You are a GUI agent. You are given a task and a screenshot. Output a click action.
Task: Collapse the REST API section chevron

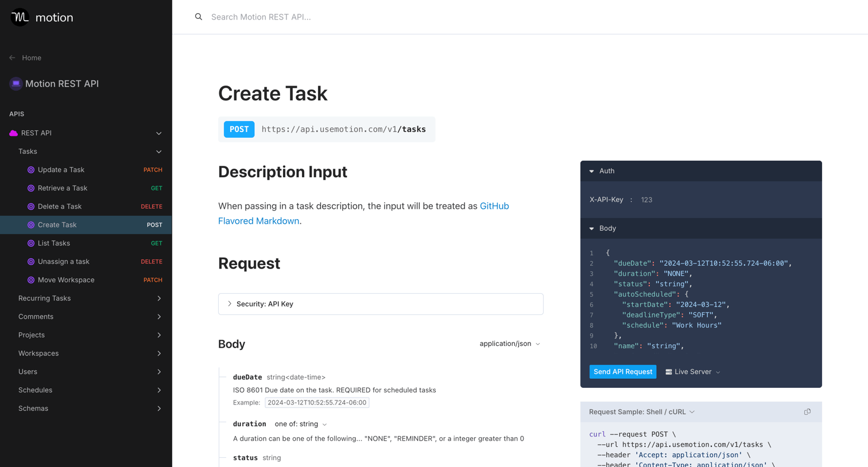tap(159, 133)
